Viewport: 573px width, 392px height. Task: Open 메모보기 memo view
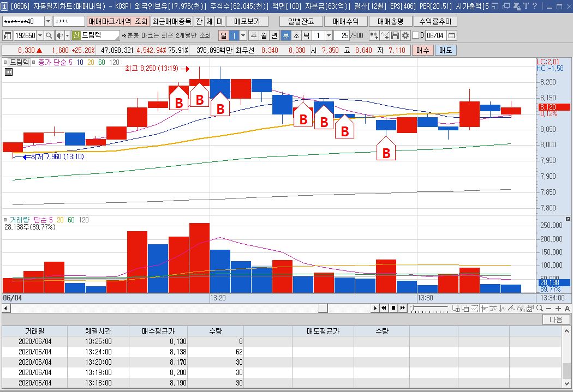coord(247,21)
